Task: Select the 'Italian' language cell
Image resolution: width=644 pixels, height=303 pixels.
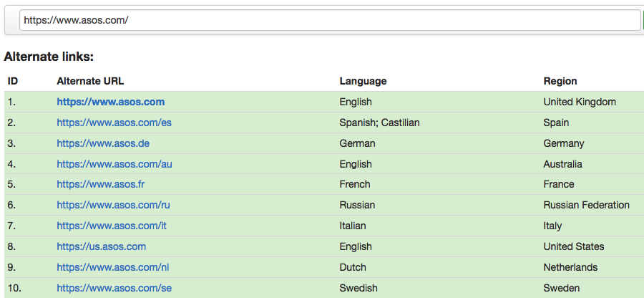Action: 353,226
